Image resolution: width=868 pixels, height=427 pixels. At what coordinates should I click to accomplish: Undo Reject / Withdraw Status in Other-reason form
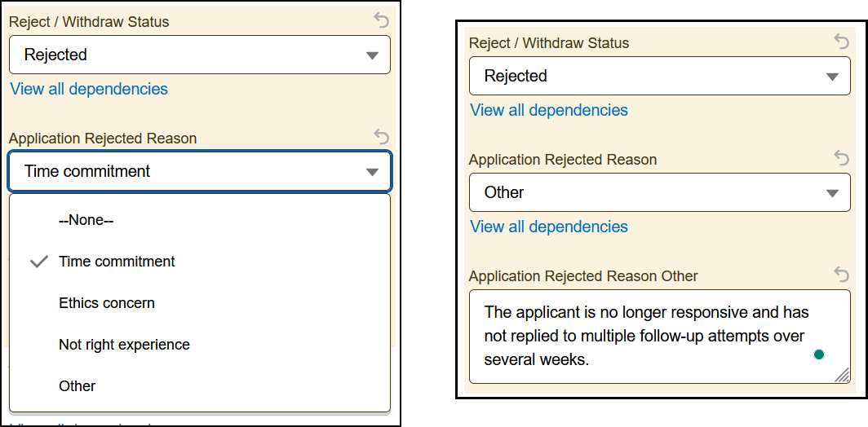tap(842, 42)
